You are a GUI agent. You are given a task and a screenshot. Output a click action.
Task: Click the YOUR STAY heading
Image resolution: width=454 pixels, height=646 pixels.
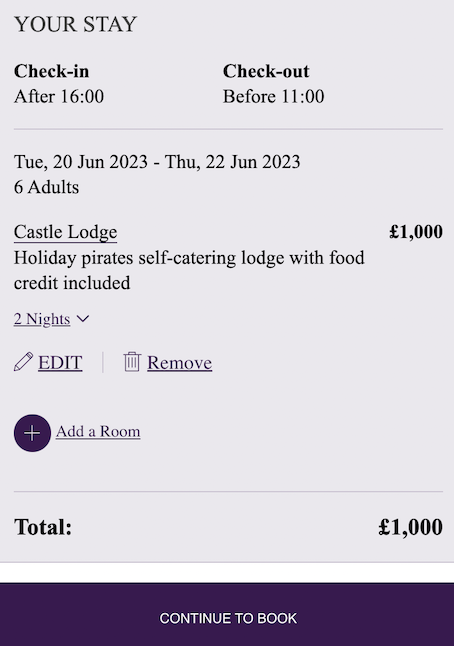coord(75,24)
